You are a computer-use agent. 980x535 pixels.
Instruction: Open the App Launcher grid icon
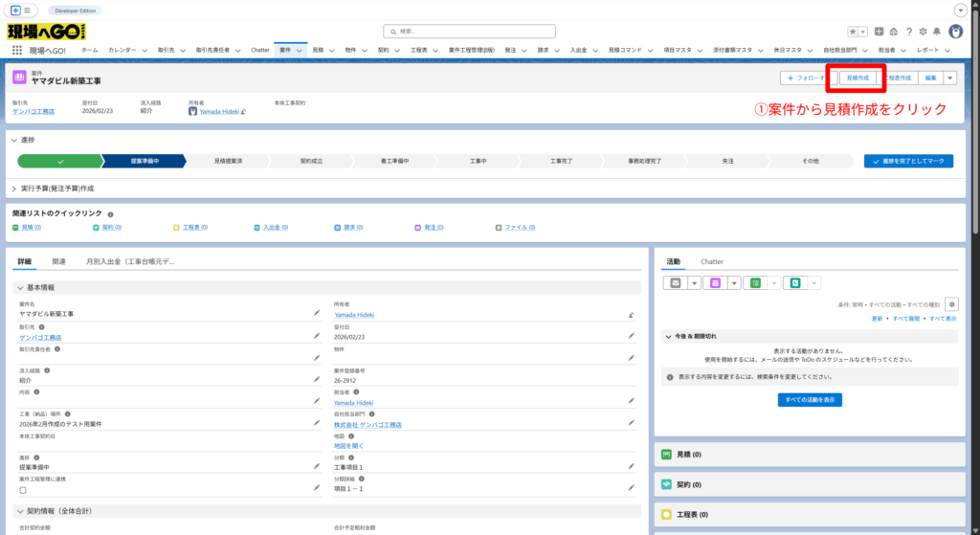tap(17, 50)
